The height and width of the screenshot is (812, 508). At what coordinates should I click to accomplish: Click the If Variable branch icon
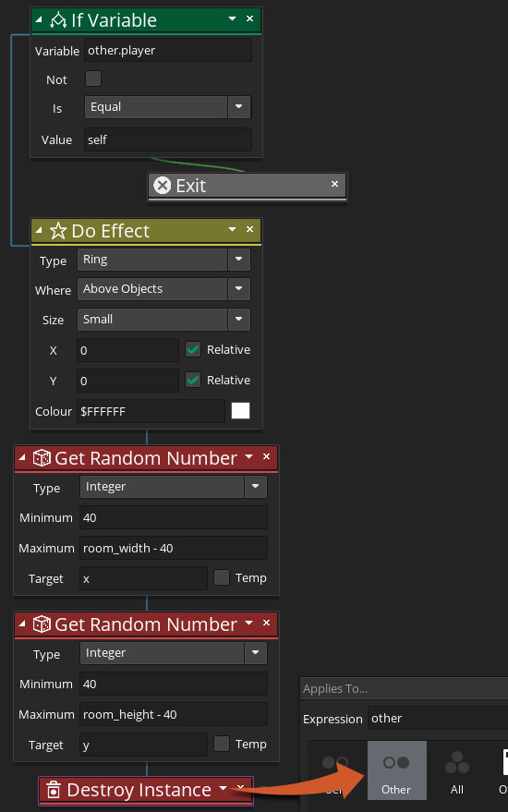58,20
